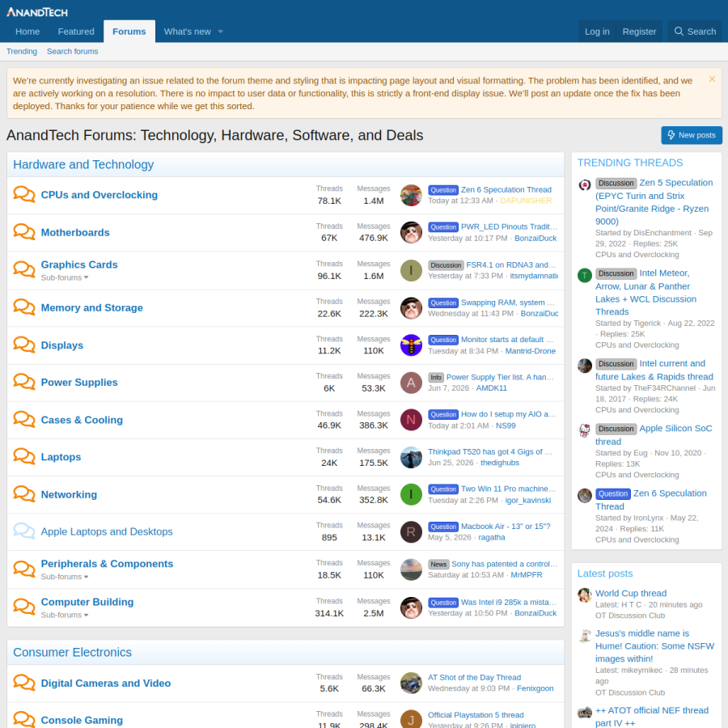Click the Console Gaming forum icon

coord(24,720)
